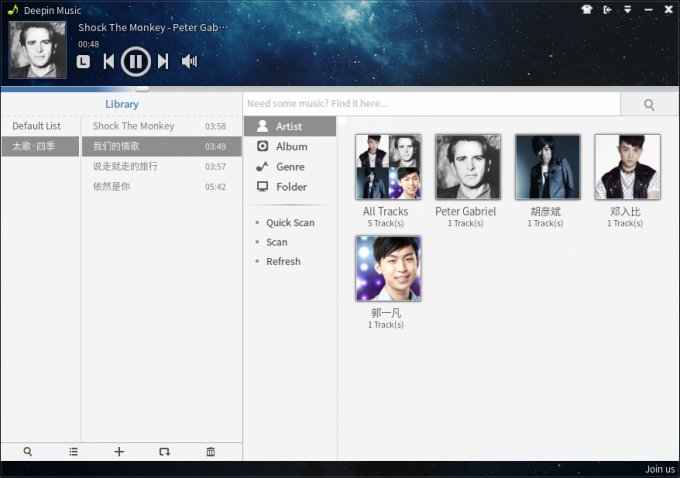Viewport: 680px width, 478px height.
Task: Click the volume speaker icon
Action: [189, 61]
